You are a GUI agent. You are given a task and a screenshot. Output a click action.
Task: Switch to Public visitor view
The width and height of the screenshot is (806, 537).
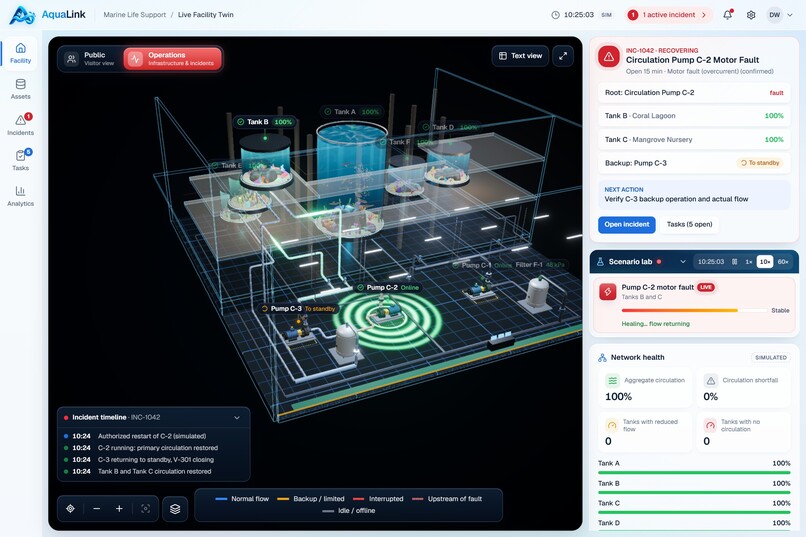click(x=91, y=59)
